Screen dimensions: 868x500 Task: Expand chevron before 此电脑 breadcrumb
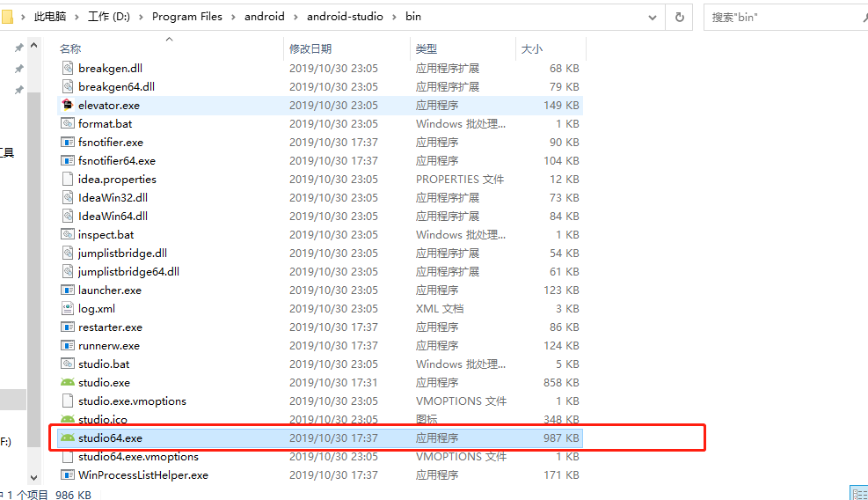point(23,18)
